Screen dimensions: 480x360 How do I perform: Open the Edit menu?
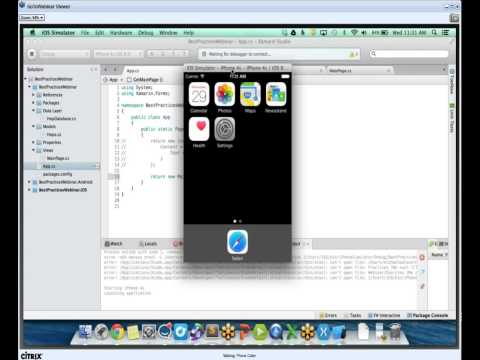point(100,33)
